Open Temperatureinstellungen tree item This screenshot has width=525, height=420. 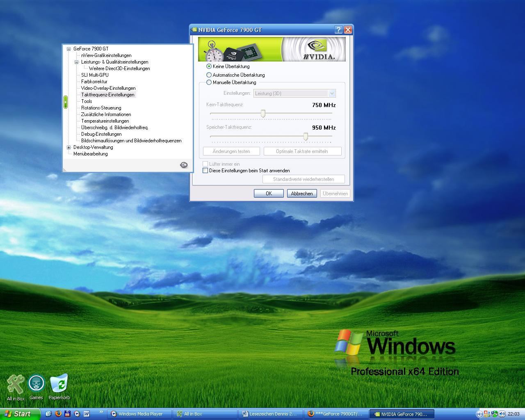pos(105,121)
